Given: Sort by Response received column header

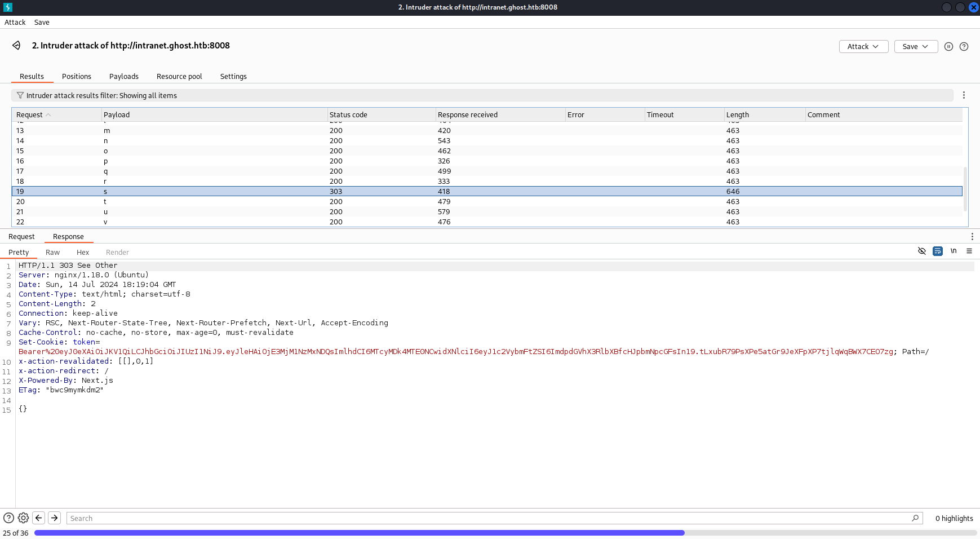Looking at the screenshot, I should tap(500, 114).
